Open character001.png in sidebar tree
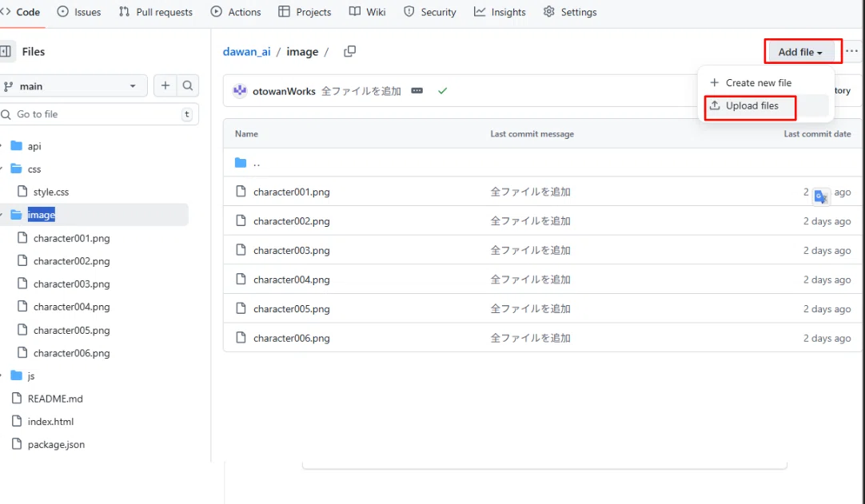The height and width of the screenshot is (504, 865). [x=71, y=238]
